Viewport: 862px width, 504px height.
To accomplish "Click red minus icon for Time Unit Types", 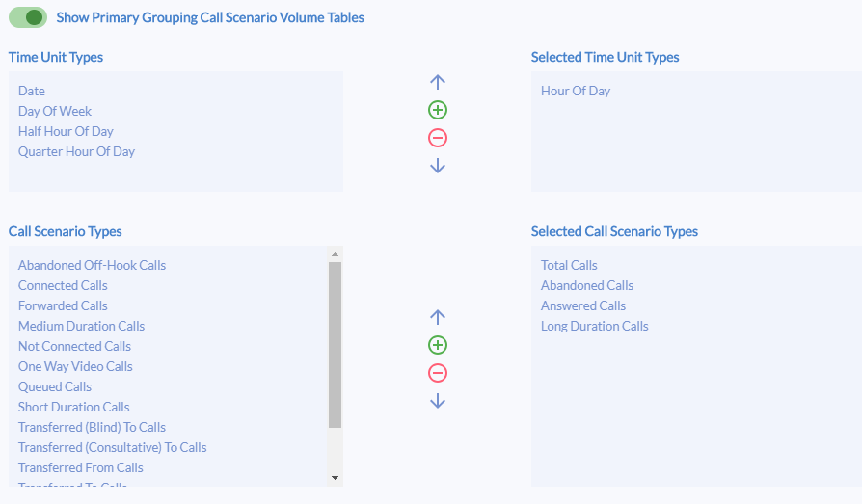I will (x=438, y=138).
